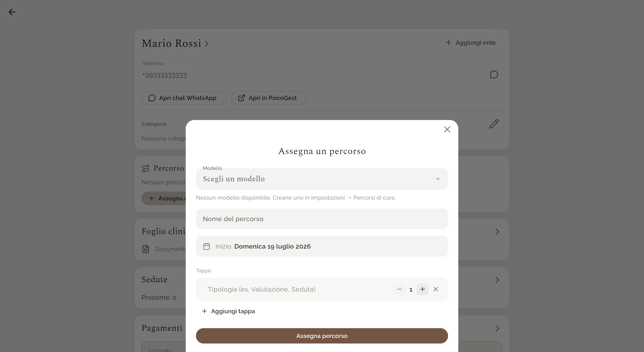The width and height of the screenshot is (644, 352).
Task: Click the pencil icon to edit Categorie
Action: pos(494,124)
